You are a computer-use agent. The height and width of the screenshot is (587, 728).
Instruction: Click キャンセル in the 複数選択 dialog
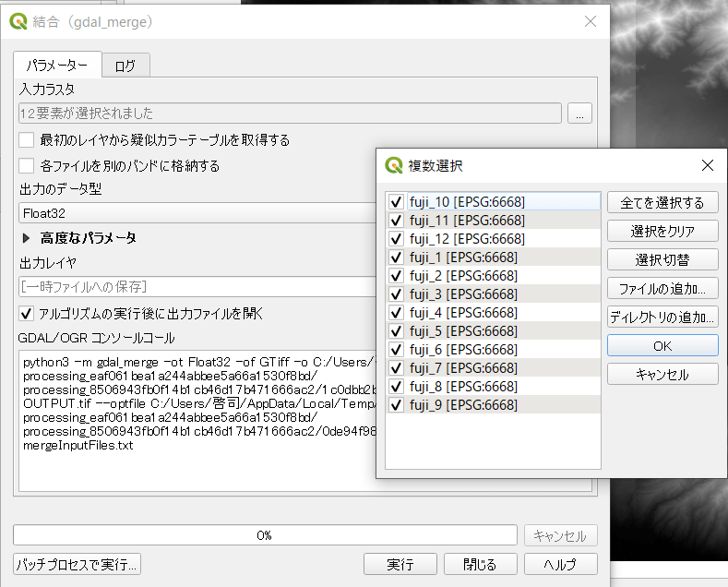pos(662,375)
